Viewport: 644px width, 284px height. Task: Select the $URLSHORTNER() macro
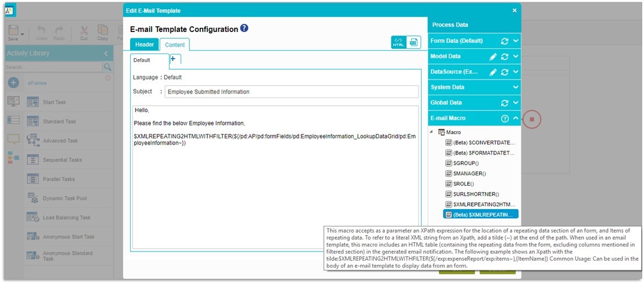click(x=476, y=194)
